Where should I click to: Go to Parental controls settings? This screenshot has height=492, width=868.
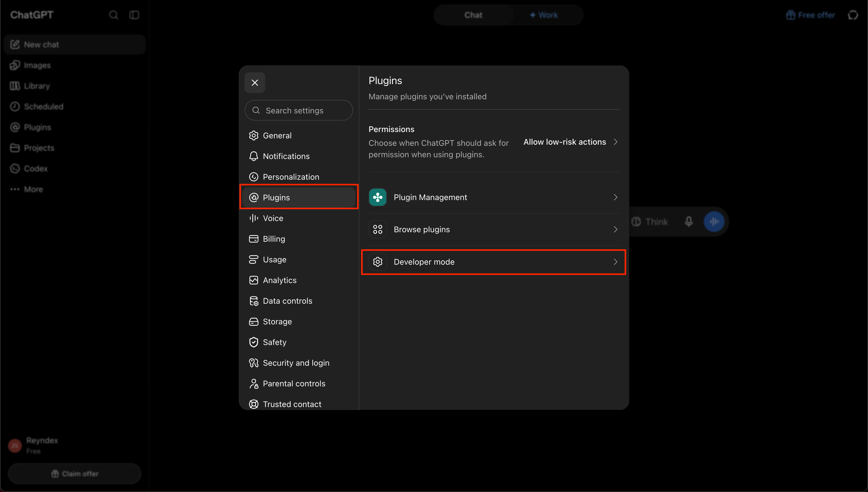299,383
